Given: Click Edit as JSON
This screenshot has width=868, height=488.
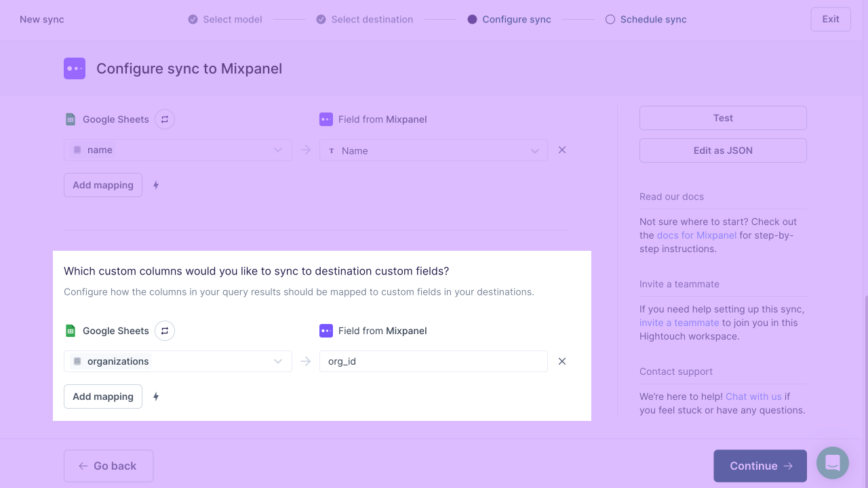Looking at the screenshot, I should pyautogui.click(x=723, y=150).
